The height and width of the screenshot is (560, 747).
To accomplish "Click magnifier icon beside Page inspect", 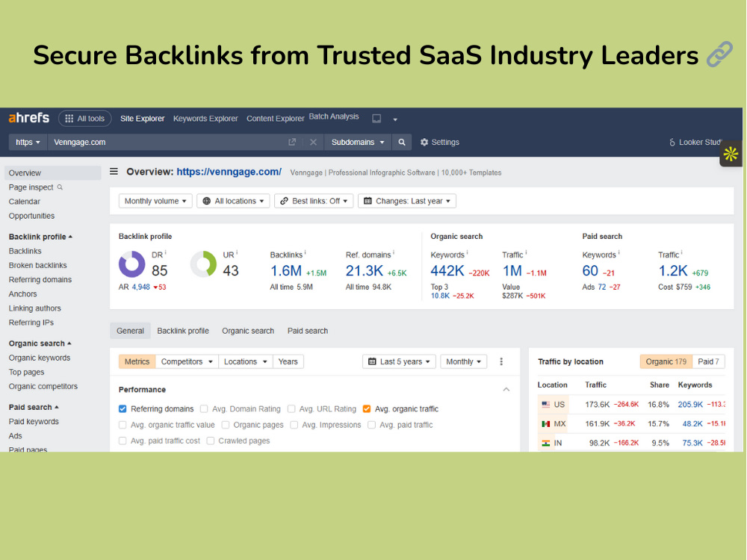I will click(60, 187).
